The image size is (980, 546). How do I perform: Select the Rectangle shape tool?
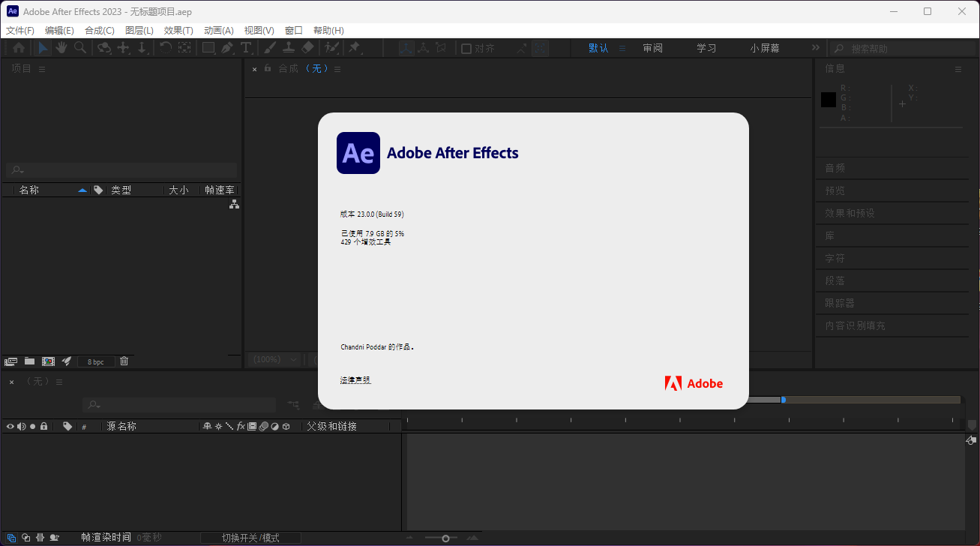tap(208, 48)
